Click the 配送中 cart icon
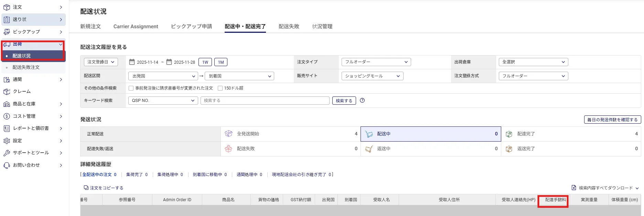 click(369, 134)
